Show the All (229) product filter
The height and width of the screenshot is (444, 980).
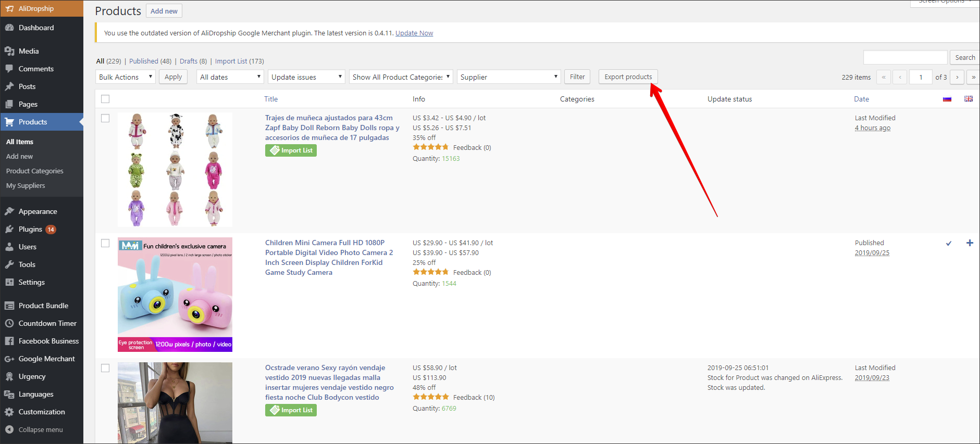click(x=108, y=61)
